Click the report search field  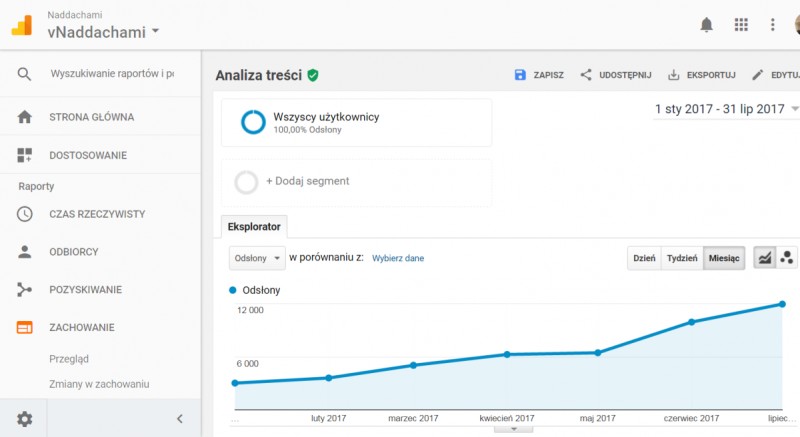pyautogui.click(x=112, y=74)
